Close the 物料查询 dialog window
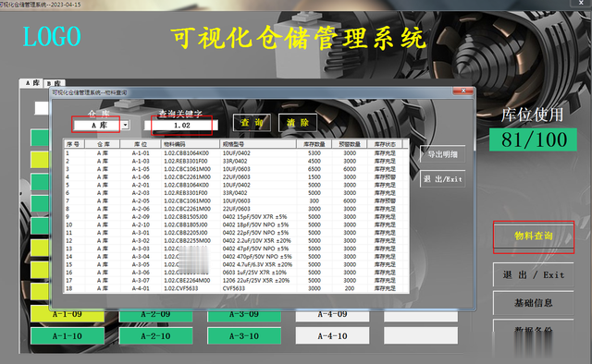The width and height of the screenshot is (592, 364). point(462,91)
